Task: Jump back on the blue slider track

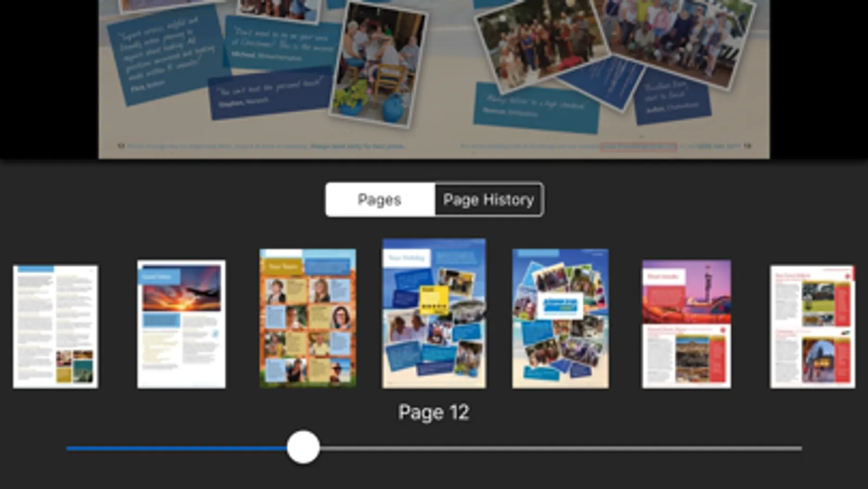Action: tap(176, 448)
